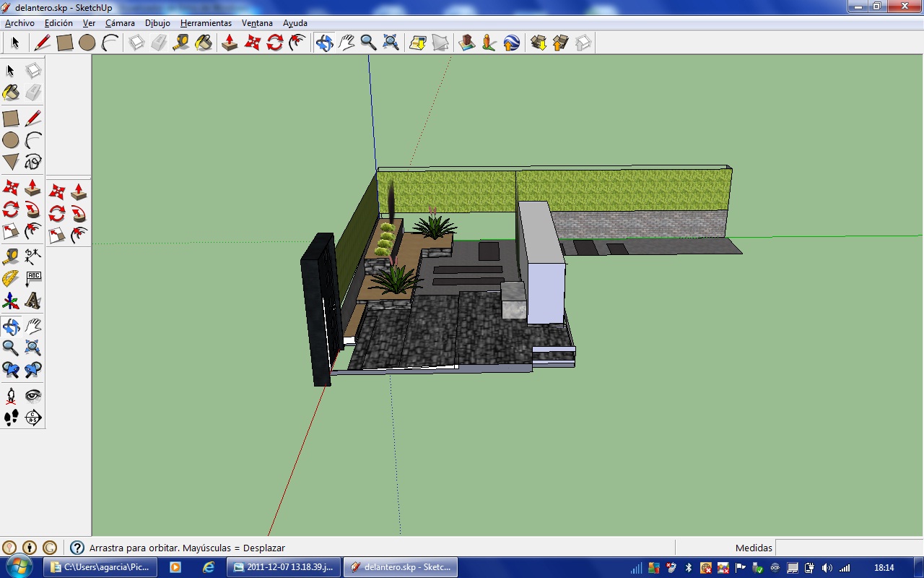Click the Bluetooth tray icon

[x=688, y=568]
